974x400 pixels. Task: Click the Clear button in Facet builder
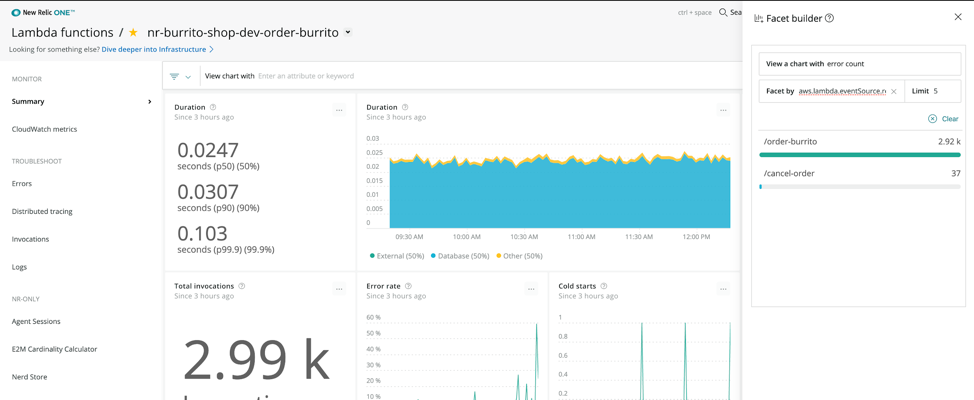point(944,119)
